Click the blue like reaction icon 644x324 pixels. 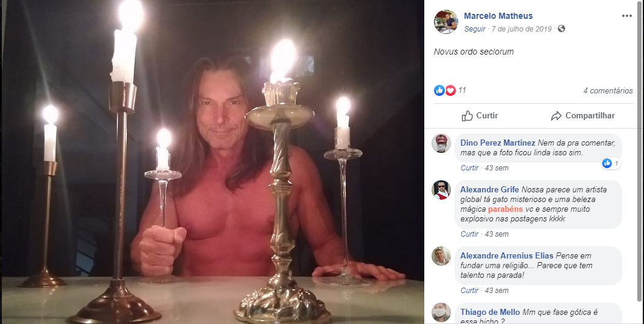(439, 90)
